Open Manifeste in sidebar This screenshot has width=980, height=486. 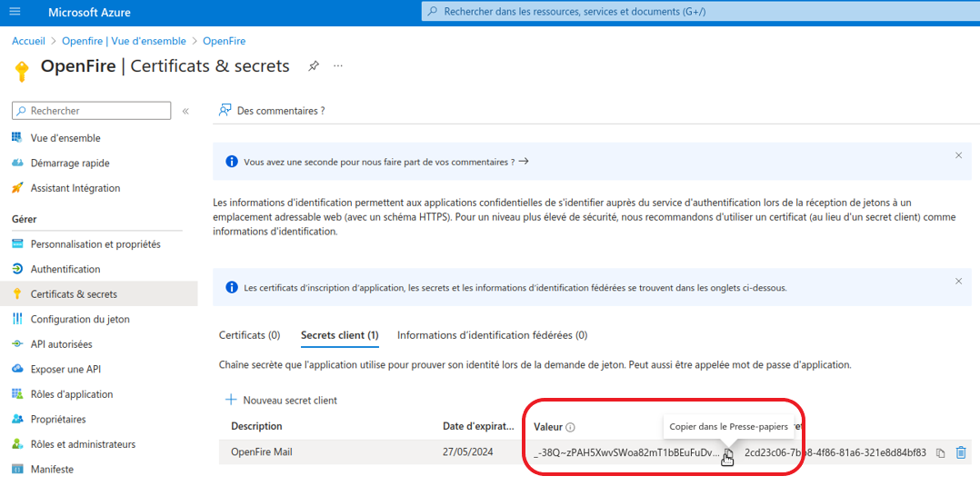(x=52, y=469)
